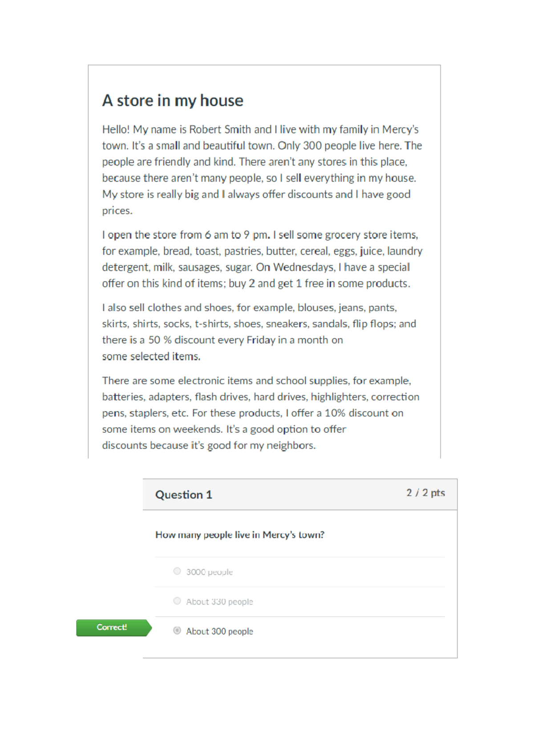Screen dimensions: 534x756
Task: Click the Question 1 header
Action: tap(184, 495)
